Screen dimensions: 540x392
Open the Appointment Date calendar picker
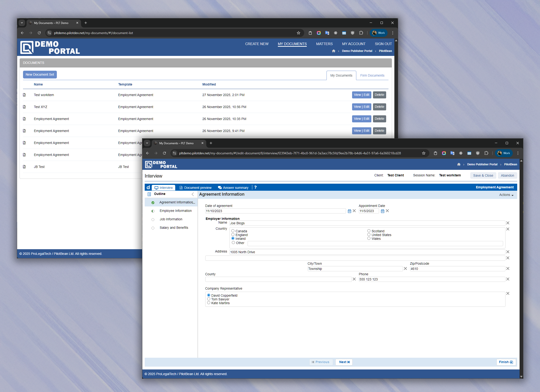coord(382,211)
